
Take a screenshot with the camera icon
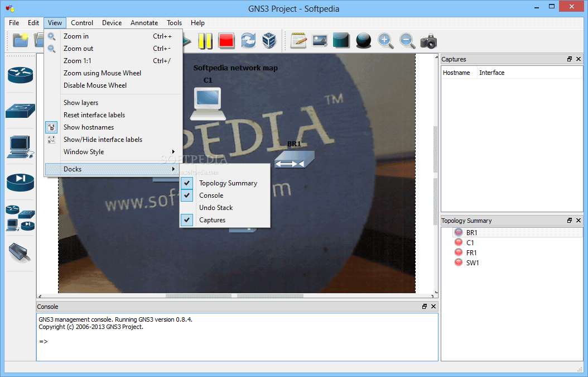pos(428,41)
